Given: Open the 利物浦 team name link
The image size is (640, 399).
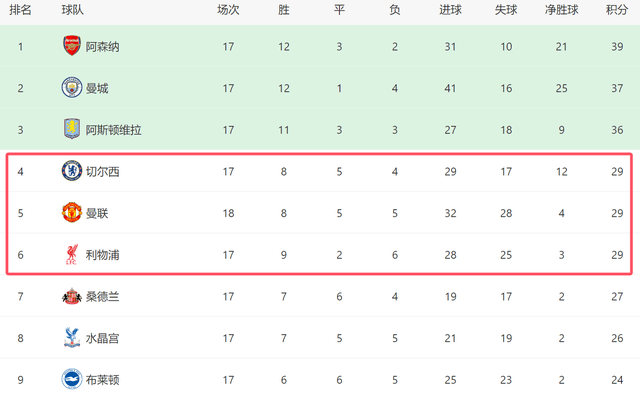Looking at the screenshot, I should pyautogui.click(x=102, y=255).
